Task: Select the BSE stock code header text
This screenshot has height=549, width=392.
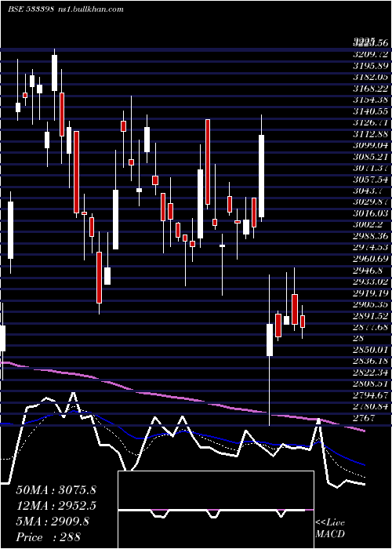Action: click(31, 9)
